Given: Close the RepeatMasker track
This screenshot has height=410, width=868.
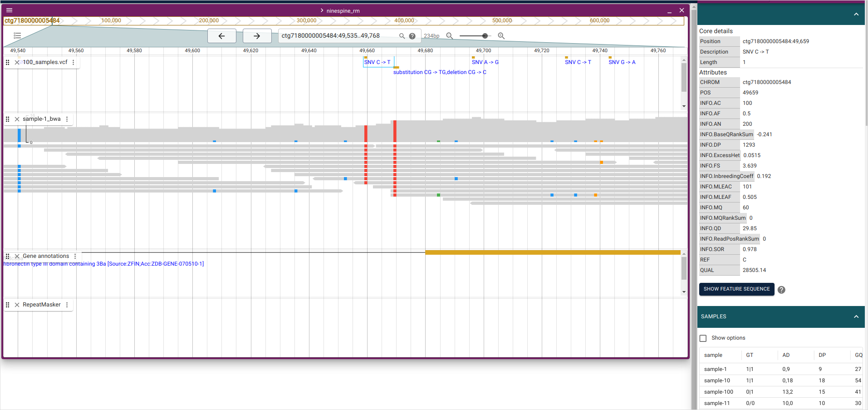Looking at the screenshot, I should tap(17, 305).
